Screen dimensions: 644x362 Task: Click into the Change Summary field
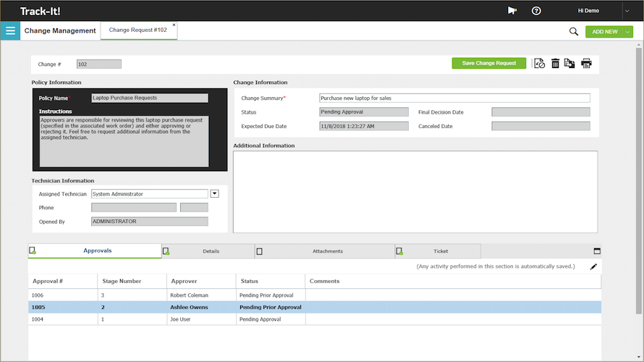pyautogui.click(x=454, y=98)
